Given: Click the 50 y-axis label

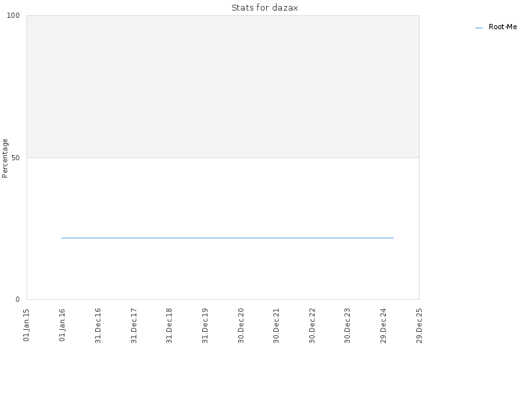Looking at the screenshot, I should [x=15, y=158].
